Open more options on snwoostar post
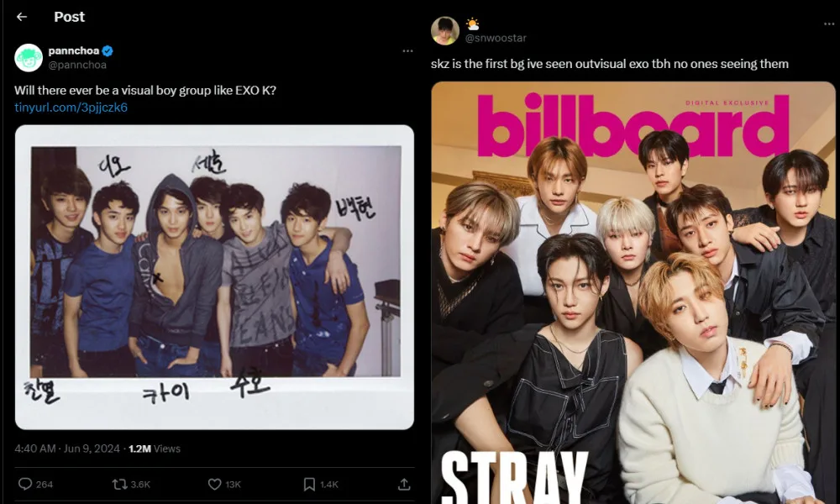This screenshot has height=504, width=840. 829,24
